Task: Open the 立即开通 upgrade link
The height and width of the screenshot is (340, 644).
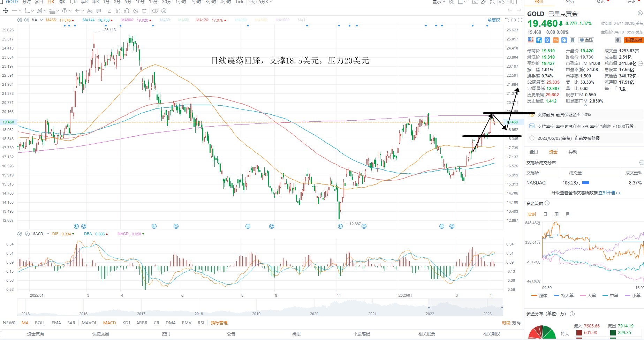Action: point(609,192)
